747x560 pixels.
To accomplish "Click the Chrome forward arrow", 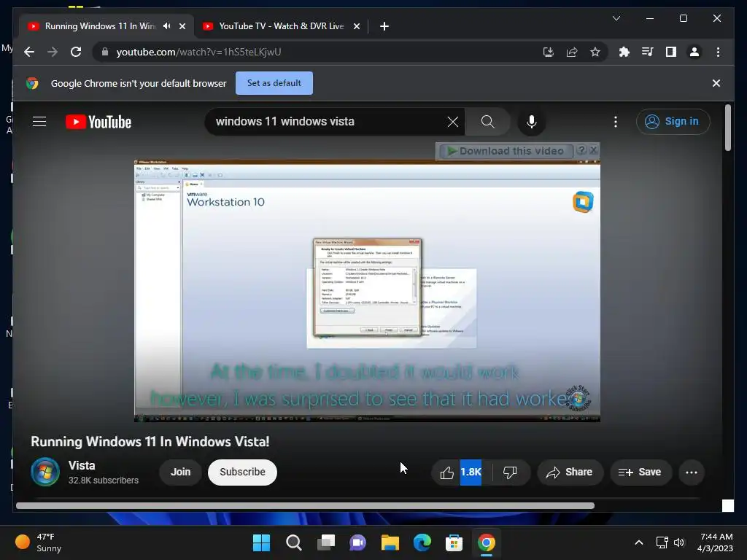I will 53,52.
